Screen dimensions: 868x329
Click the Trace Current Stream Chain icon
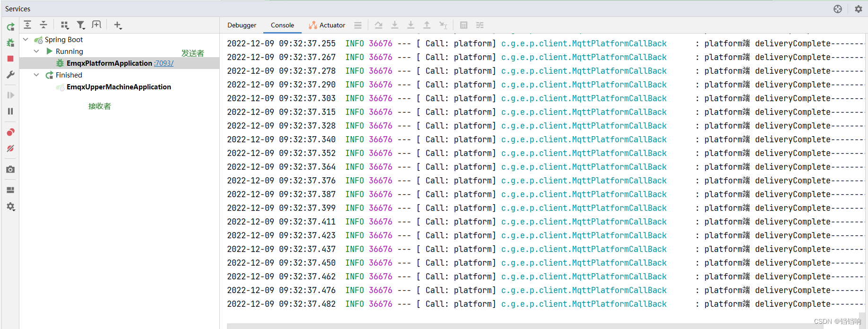(480, 25)
